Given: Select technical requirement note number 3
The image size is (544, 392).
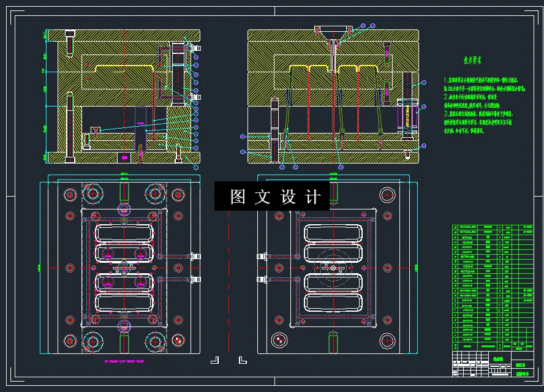Looking at the screenshot, I should [478, 122].
